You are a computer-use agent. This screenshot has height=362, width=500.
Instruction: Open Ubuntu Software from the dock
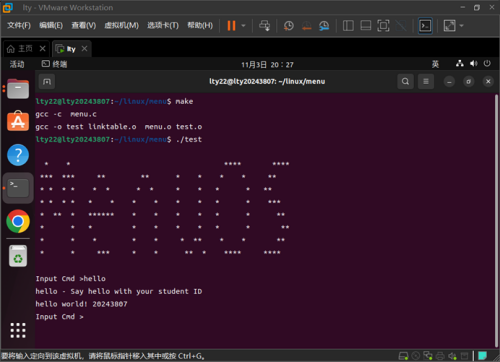pyautogui.click(x=18, y=121)
